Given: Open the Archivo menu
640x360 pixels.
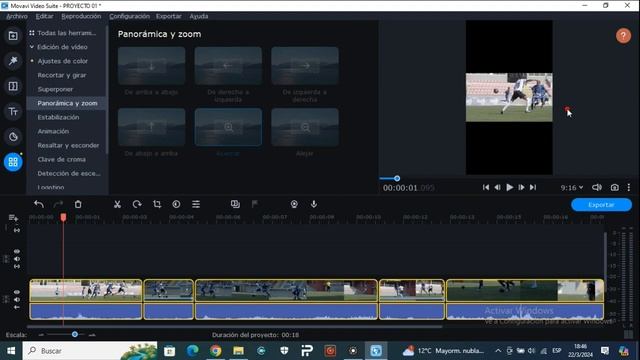Looking at the screenshot, I should tap(17, 16).
